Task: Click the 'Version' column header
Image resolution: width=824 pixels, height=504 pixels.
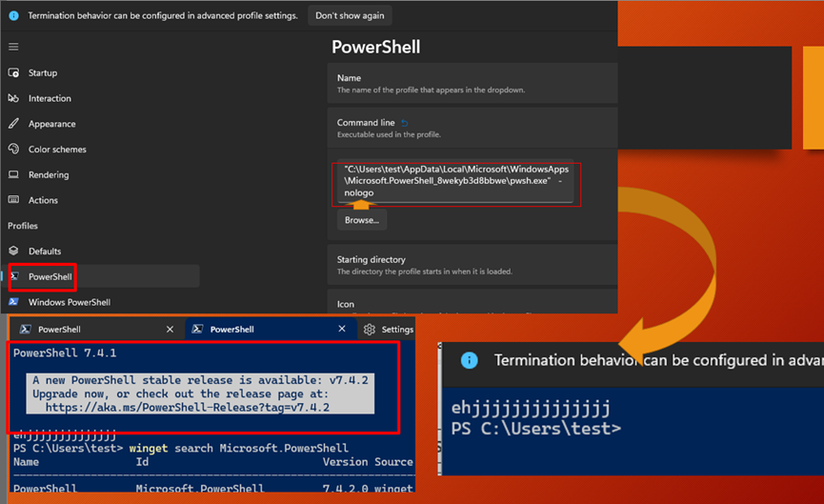Action: click(345, 462)
